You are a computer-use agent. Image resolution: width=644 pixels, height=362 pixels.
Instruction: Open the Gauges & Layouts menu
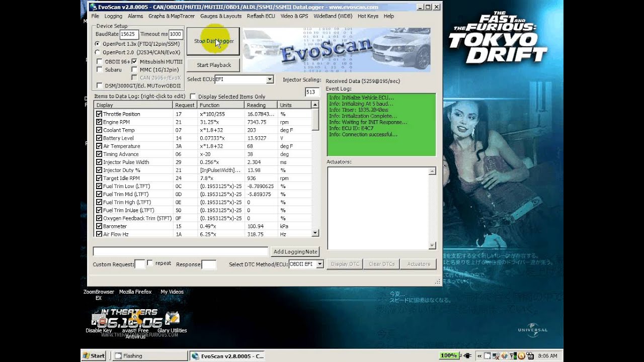(x=221, y=16)
